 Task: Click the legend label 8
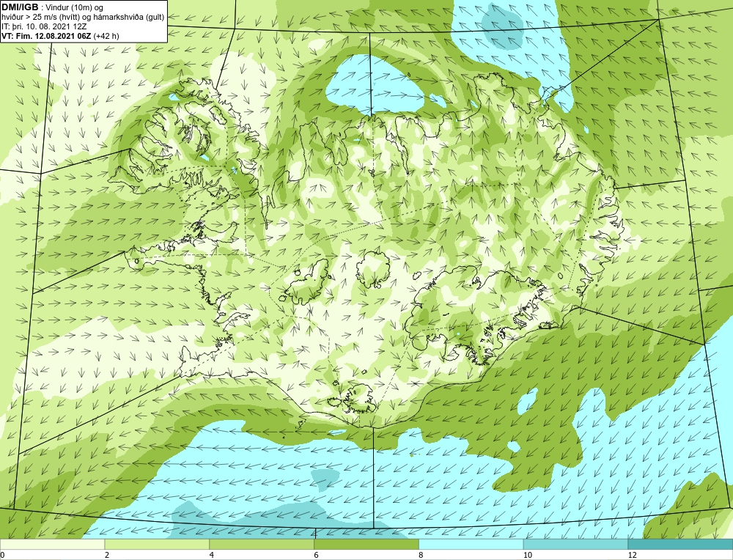tap(421, 555)
